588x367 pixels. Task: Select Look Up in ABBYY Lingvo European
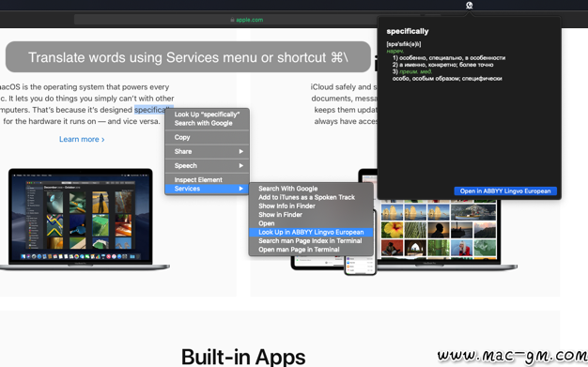tap(311, 232)
